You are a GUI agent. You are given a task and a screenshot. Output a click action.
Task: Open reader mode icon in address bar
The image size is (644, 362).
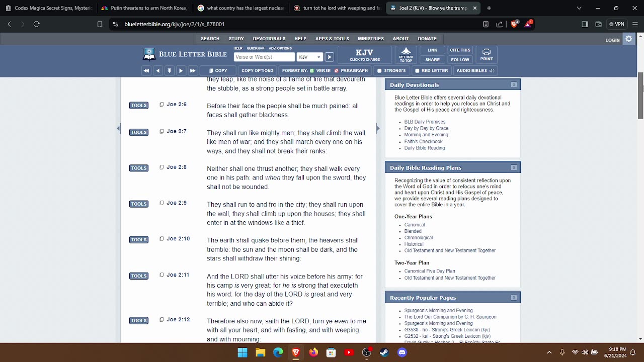[486, 24]
